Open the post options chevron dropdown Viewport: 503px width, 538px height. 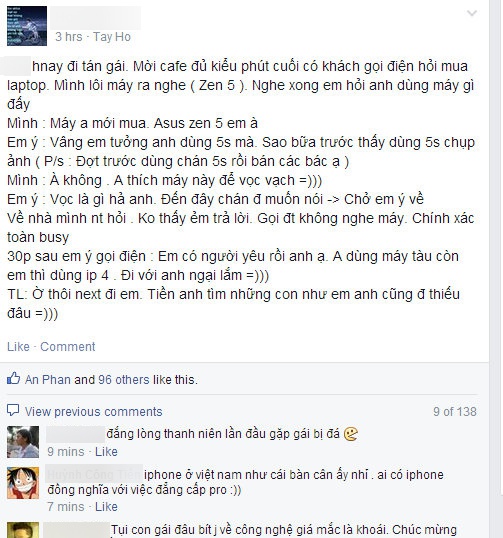472,13
